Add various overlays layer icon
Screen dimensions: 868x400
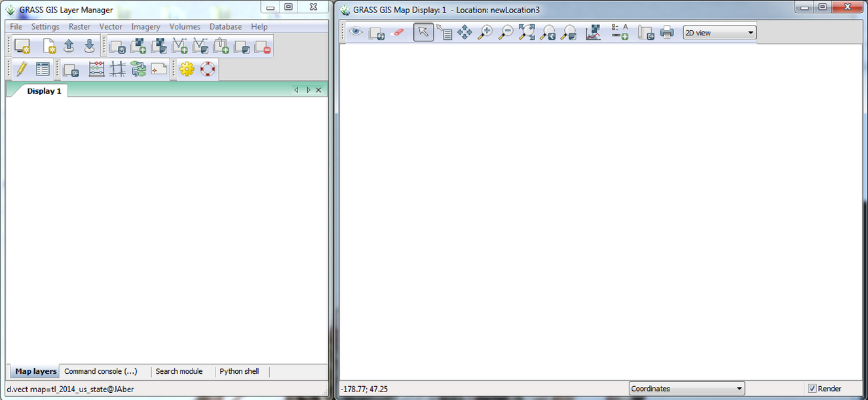click(x=242, y=47)
